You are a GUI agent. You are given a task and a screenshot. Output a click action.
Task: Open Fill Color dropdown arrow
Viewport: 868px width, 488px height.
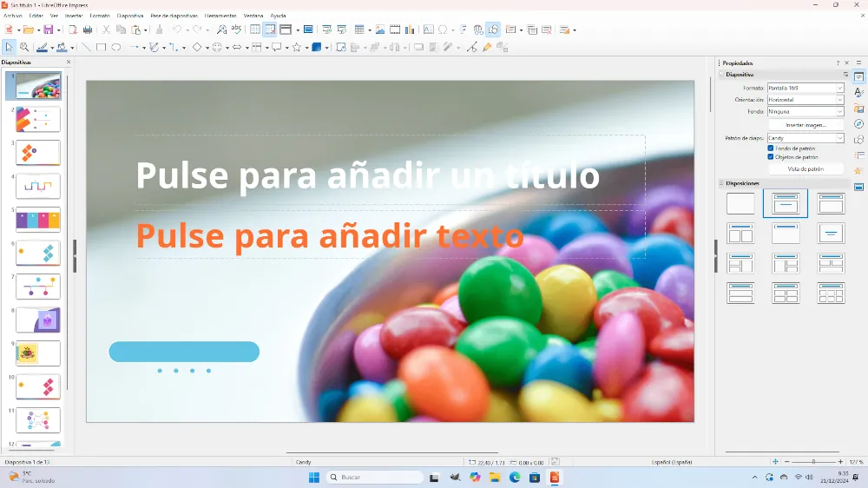[x=72, y=48]
